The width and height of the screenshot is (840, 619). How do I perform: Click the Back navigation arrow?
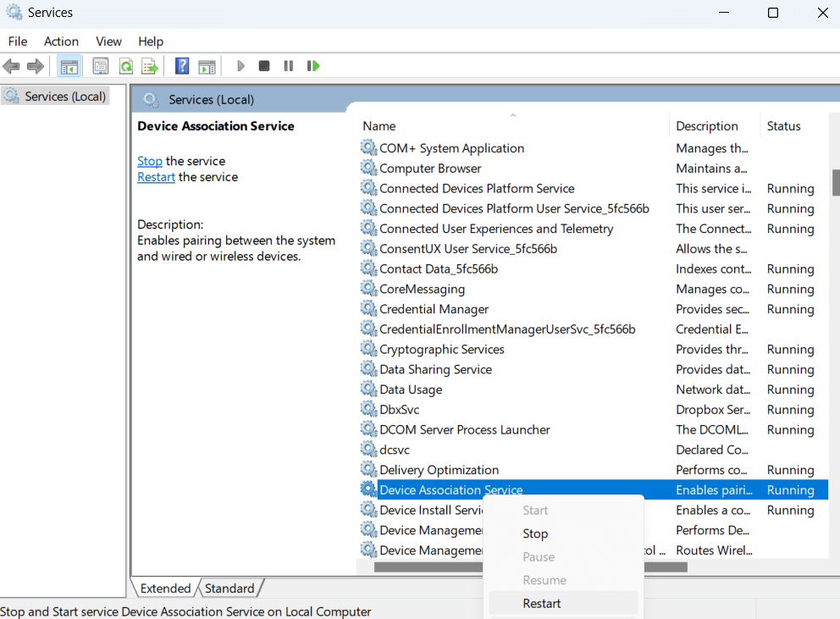pyautogui.click(x=12, y=65)
